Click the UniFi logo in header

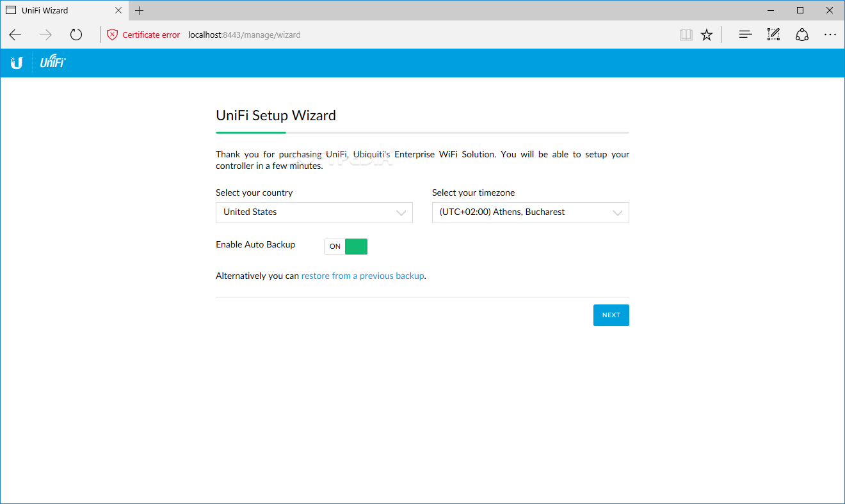coord(52,62)
